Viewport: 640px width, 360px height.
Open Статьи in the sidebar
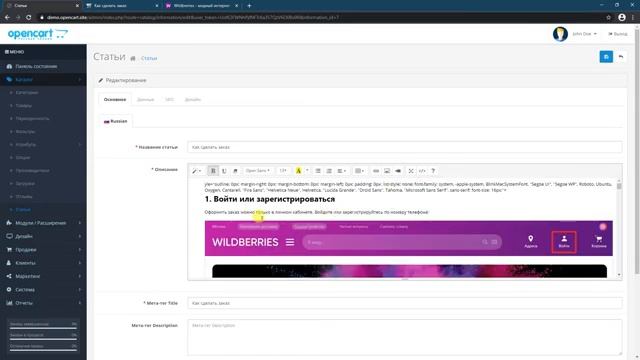pyautogui.click(x=43, y=209)
